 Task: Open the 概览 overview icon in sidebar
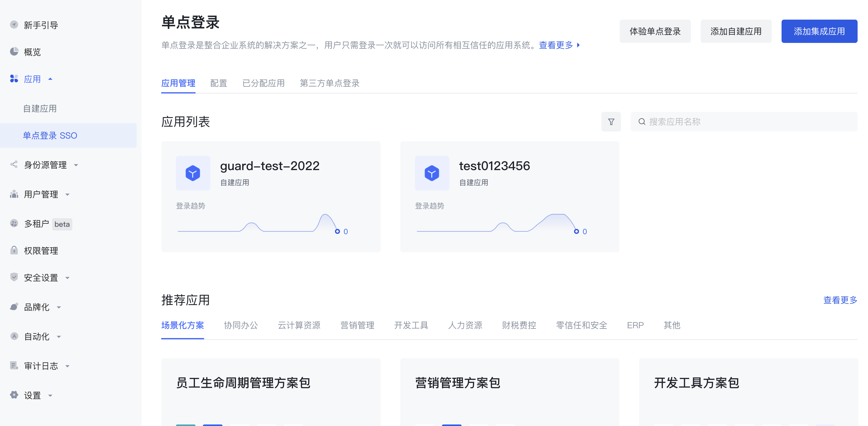(x=14, y=52)
